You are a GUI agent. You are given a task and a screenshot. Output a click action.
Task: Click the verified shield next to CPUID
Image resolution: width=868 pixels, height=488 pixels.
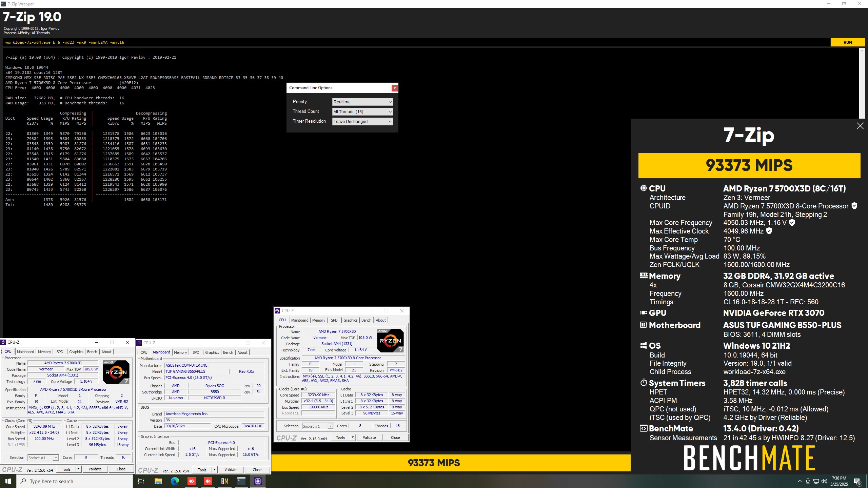(x=854, y=206)
